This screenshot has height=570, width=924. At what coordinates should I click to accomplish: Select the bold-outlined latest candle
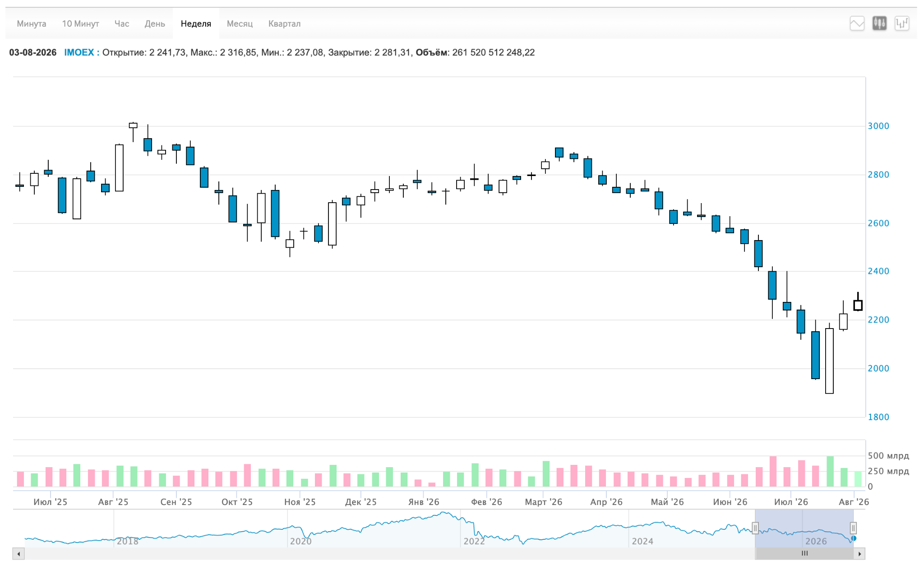[858, 305]
